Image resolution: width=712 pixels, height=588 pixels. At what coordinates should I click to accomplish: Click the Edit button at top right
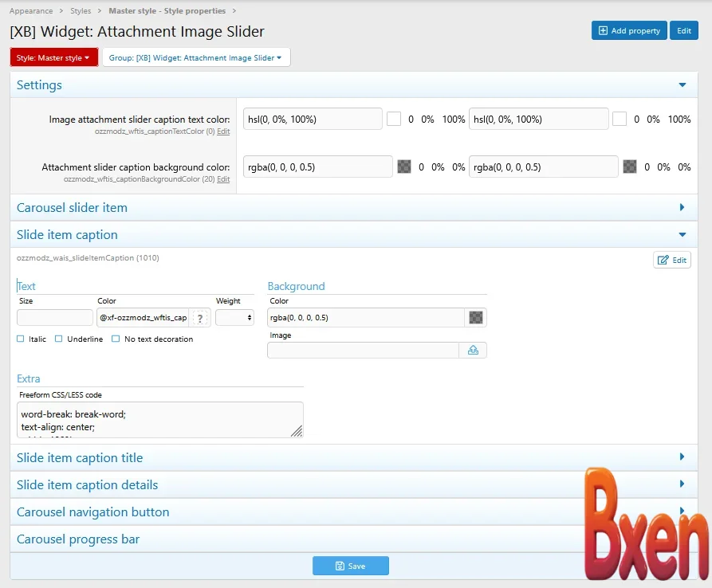(x=684, y=30)
